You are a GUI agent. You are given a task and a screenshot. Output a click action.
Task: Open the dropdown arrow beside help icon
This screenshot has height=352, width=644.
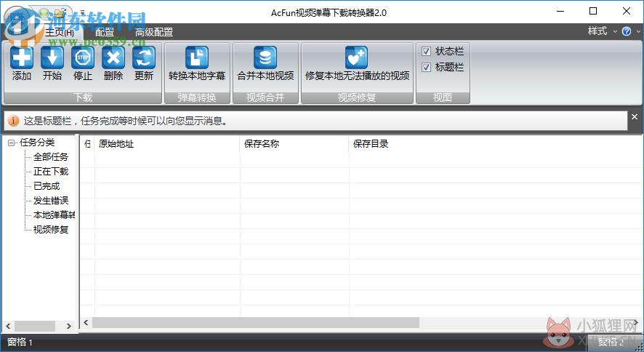click(638, 31)
